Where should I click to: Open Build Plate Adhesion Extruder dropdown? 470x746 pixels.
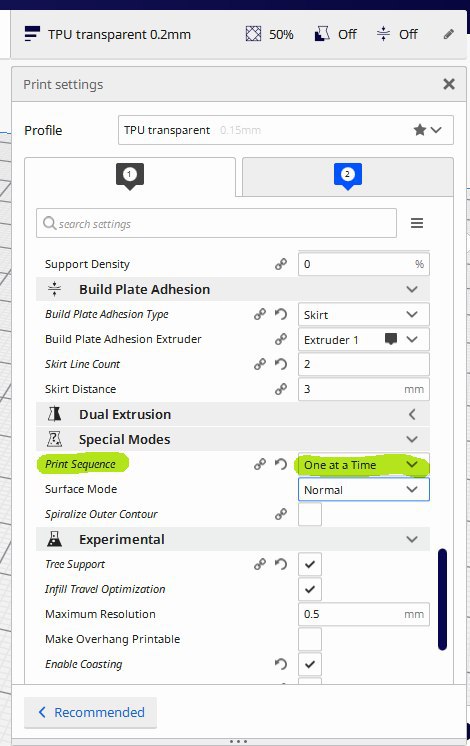coord(363,340)
